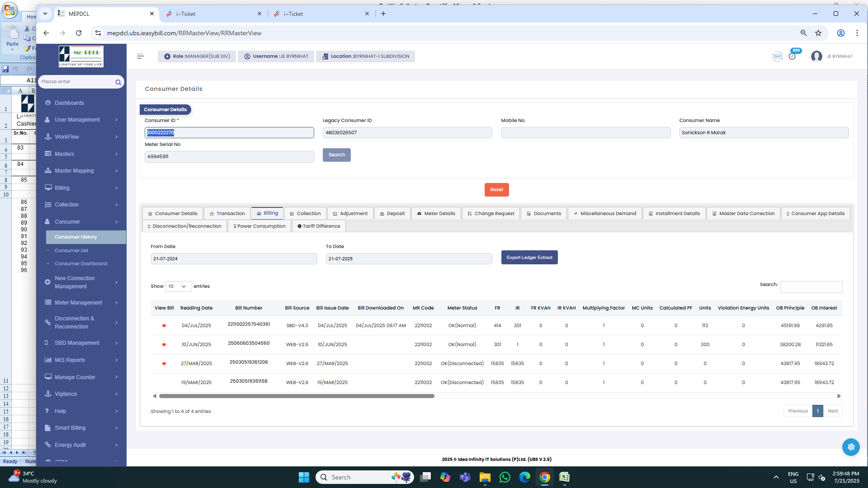Switch to the Collection tab

click(x=305, y=214)
